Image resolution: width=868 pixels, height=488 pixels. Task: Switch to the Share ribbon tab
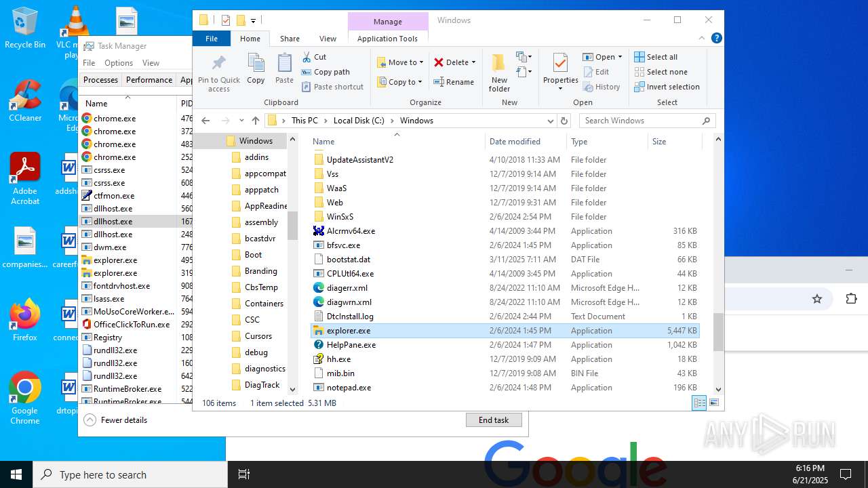[290, 39]
